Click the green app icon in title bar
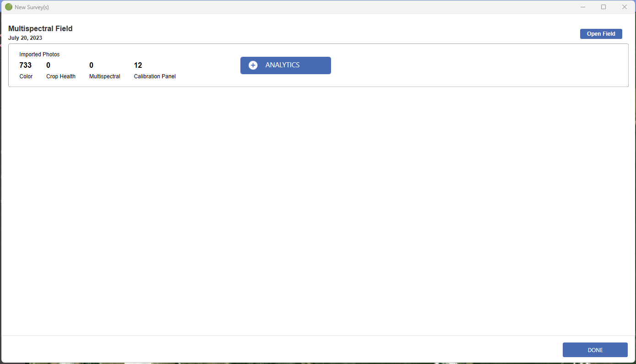 [x=8, y=7]
